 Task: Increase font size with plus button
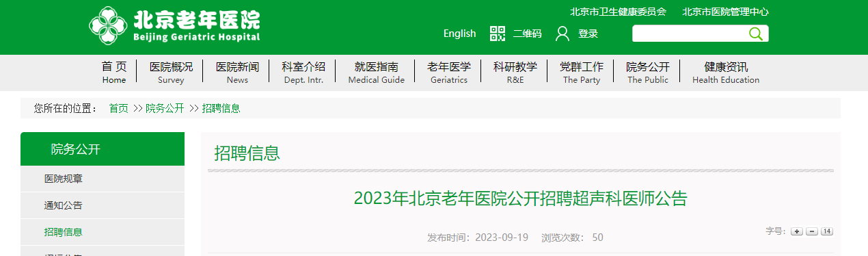point(797,231)
